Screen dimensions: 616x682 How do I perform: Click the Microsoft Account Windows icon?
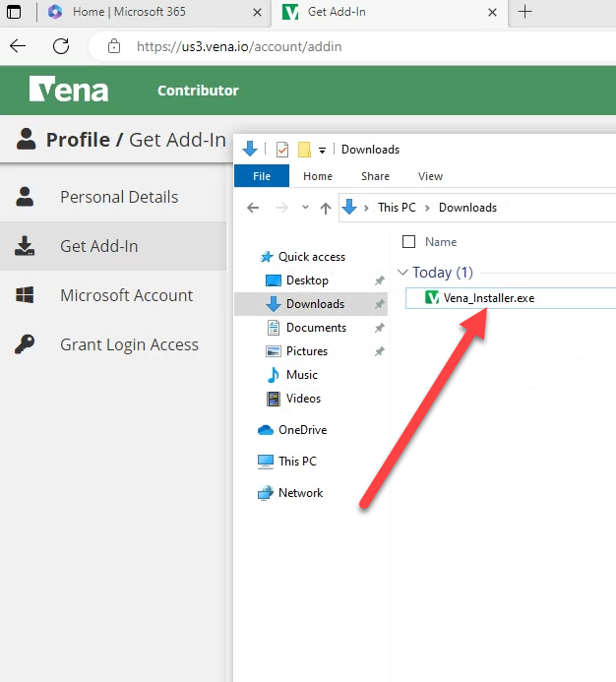(x=25, y=295)
